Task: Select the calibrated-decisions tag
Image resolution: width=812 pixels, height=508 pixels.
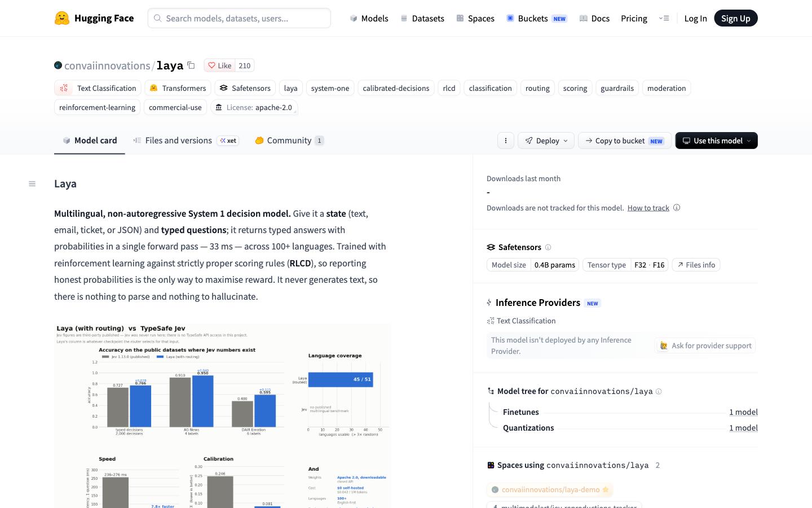Action: pos(396,88)
